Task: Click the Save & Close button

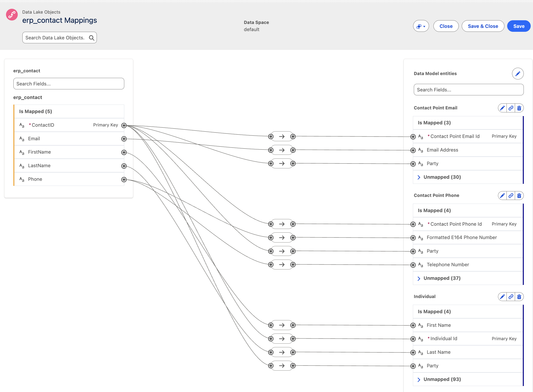Action: 483,26
